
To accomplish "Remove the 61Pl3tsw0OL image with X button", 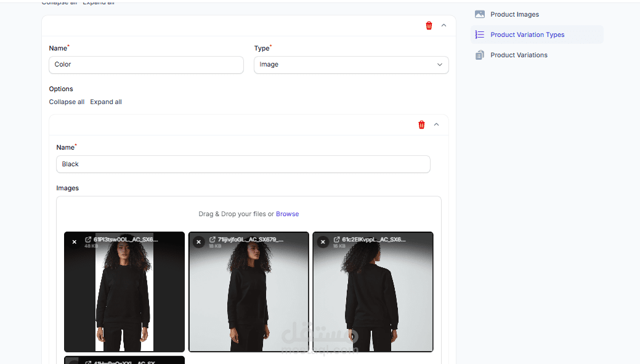I will 75,242.
